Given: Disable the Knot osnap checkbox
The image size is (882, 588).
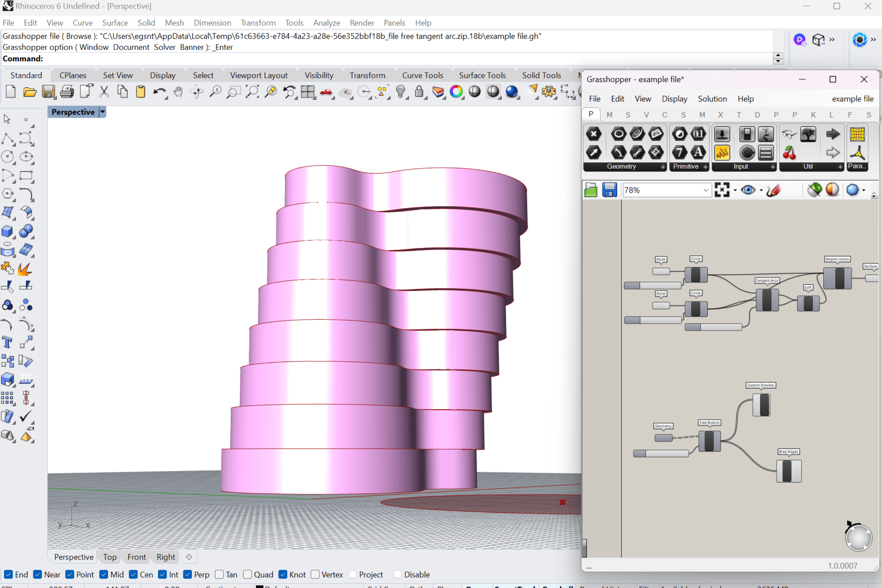Looking at the screenshot, I should tap(283, 574).
